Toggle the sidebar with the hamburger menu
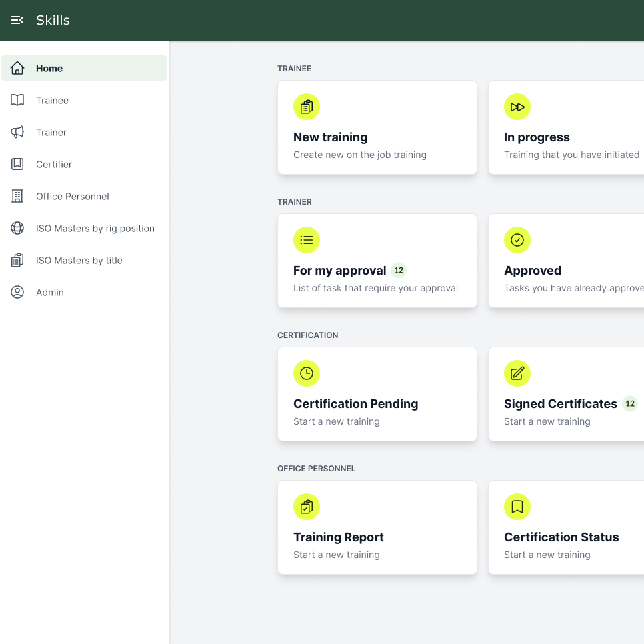This screenshot has width=644, height=644. 17,20
